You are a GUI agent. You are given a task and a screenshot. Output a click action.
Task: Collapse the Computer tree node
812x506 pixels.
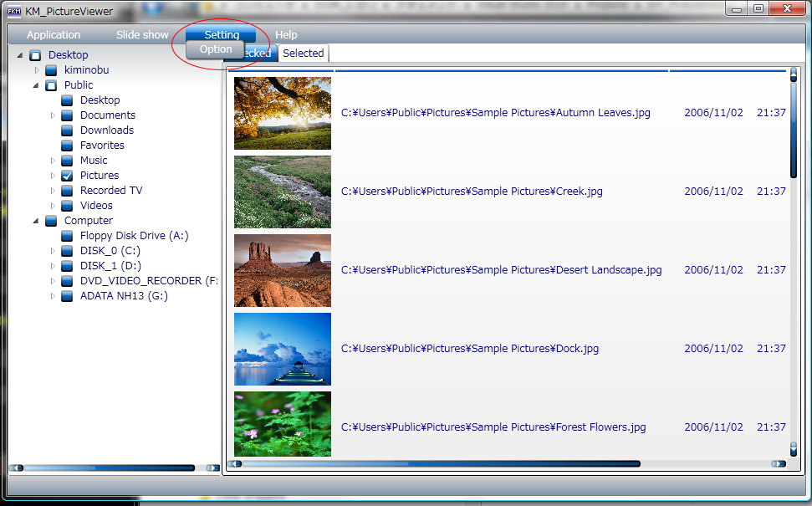tap(37, 221)
